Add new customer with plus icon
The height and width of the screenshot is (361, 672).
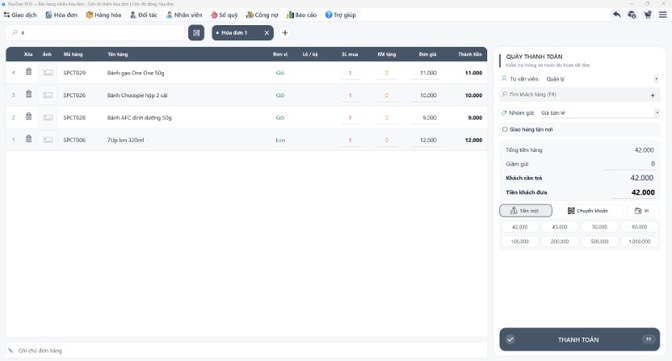(653, 95)
